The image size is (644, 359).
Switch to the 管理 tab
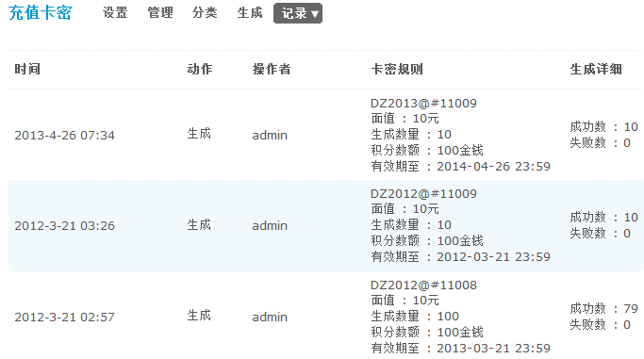(160, 12)
